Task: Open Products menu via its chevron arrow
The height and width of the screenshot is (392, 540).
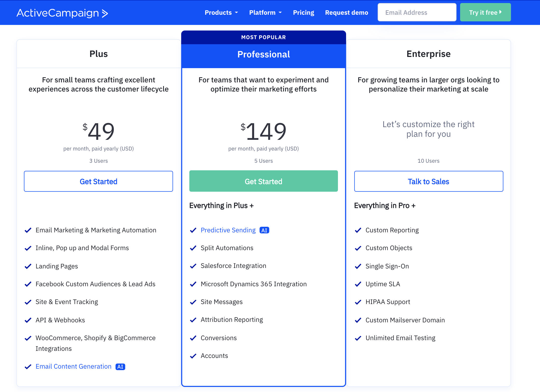Action: pyautogui.click(x=237, y=12)
